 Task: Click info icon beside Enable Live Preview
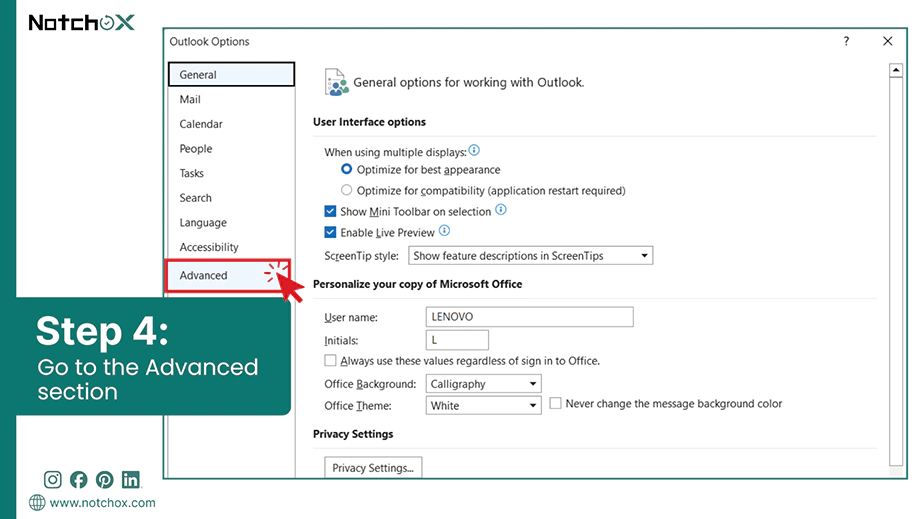point(445,231)
